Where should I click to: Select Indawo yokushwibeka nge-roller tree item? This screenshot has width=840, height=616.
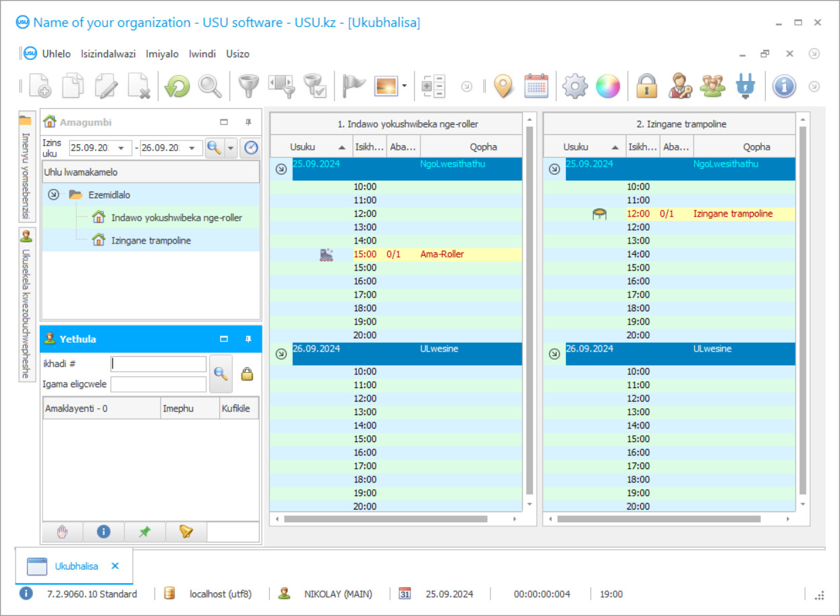pos(177,217)
